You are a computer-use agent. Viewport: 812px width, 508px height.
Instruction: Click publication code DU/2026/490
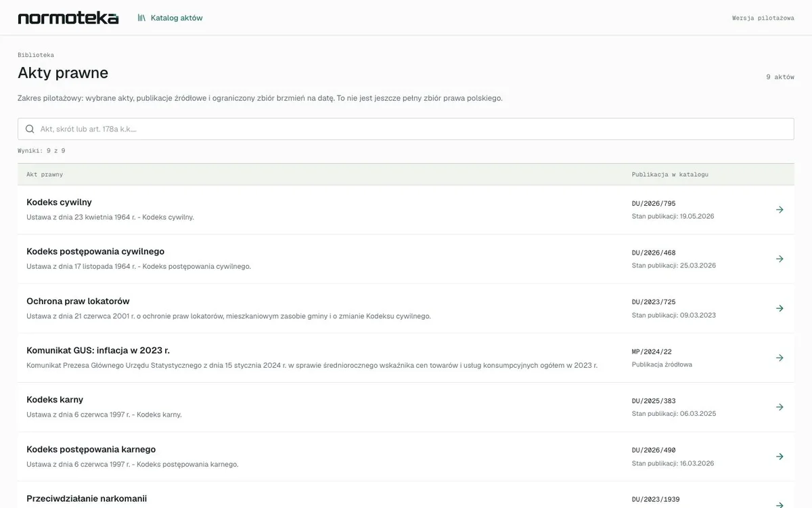pyautogui.click(x=654, y=450)
